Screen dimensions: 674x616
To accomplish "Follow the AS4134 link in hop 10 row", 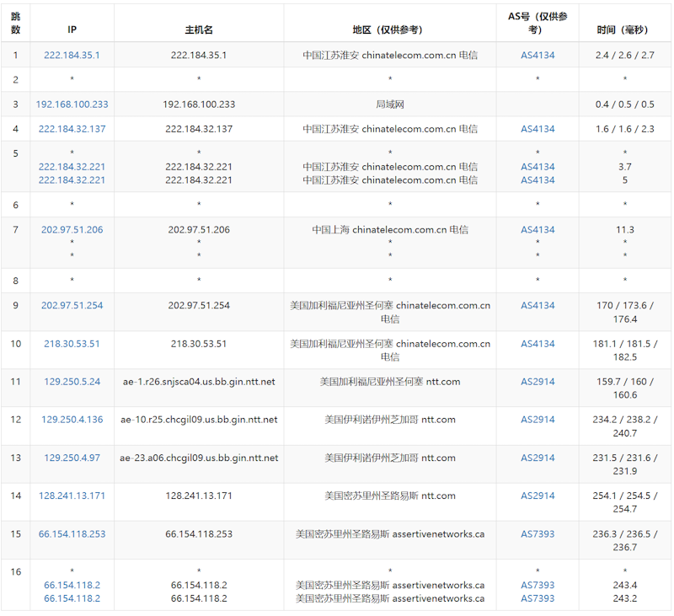I will click(x=538, y=344).
